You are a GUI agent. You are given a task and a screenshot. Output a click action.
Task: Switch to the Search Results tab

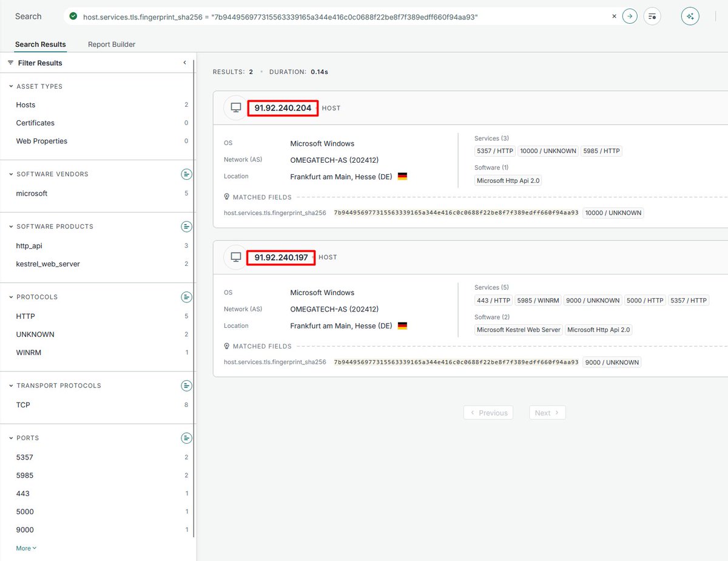click(x=41, y=44)
